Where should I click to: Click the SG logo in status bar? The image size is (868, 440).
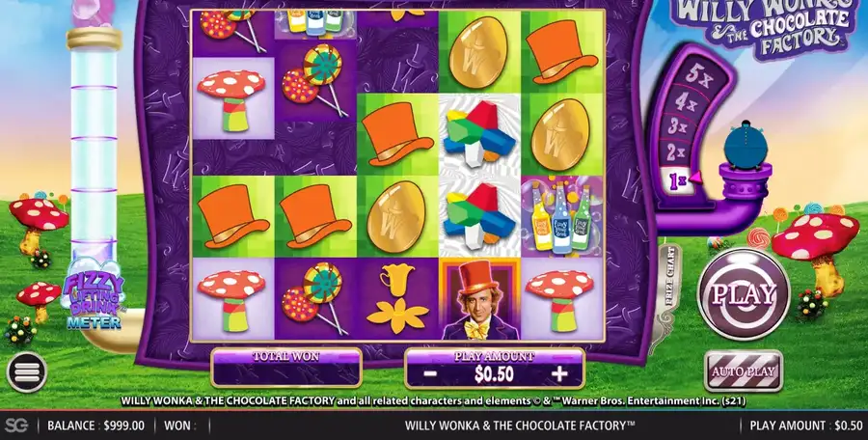click(x=16, y=426)
